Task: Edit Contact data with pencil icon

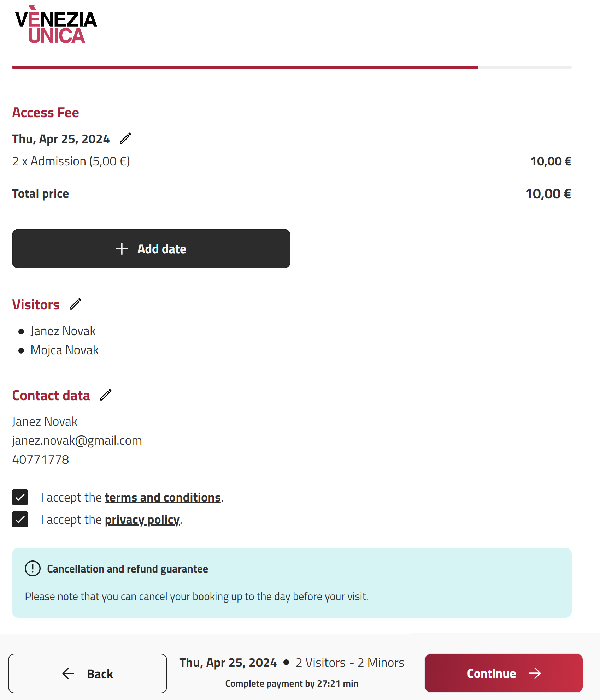Action: pos(106,395)
